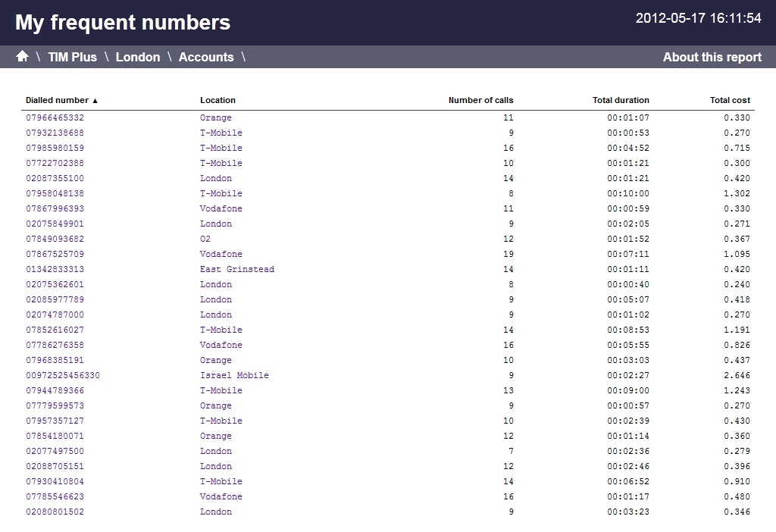776x532 pixels.
Task: Sort table by Total cost
Action: tap(730, 100)
